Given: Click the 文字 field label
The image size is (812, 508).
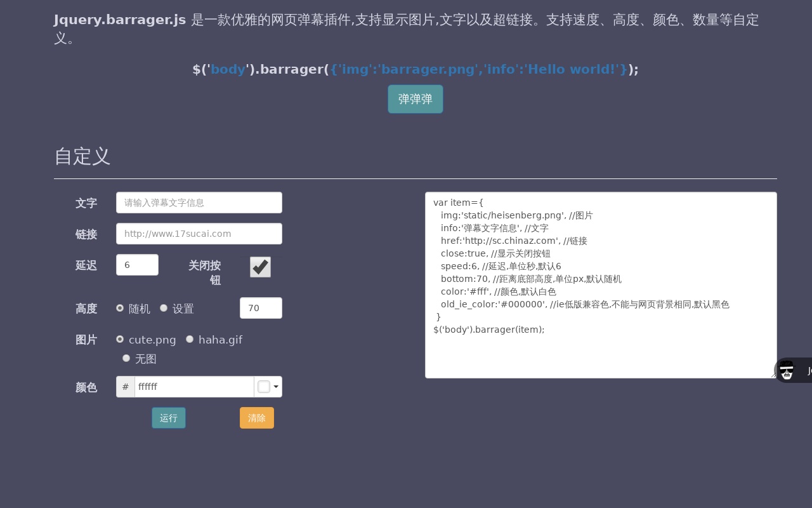Looking at the screenshot, I should (86, 203).
